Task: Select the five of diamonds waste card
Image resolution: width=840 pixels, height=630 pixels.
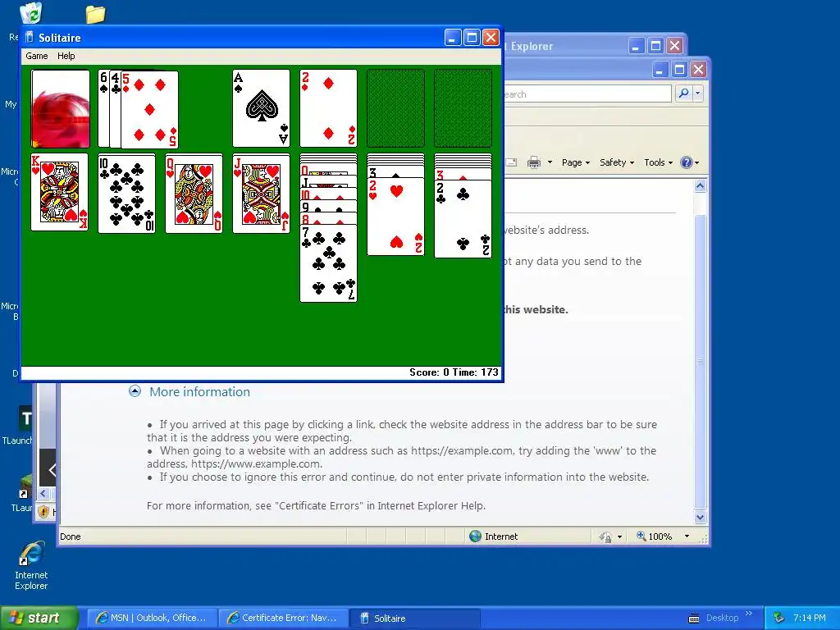Action: coord(149,110)
